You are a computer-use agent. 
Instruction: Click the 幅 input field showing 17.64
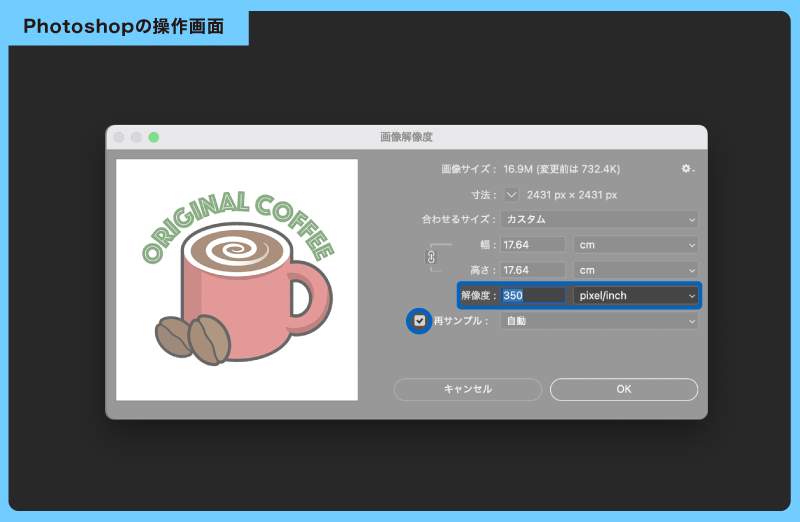click(533, 244)
